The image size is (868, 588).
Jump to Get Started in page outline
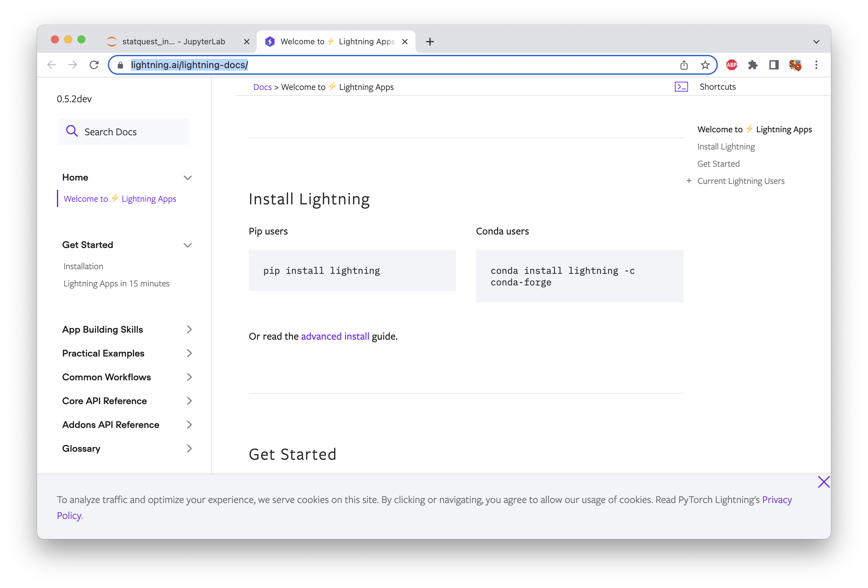pyautogui.click(x=718, y=163)
